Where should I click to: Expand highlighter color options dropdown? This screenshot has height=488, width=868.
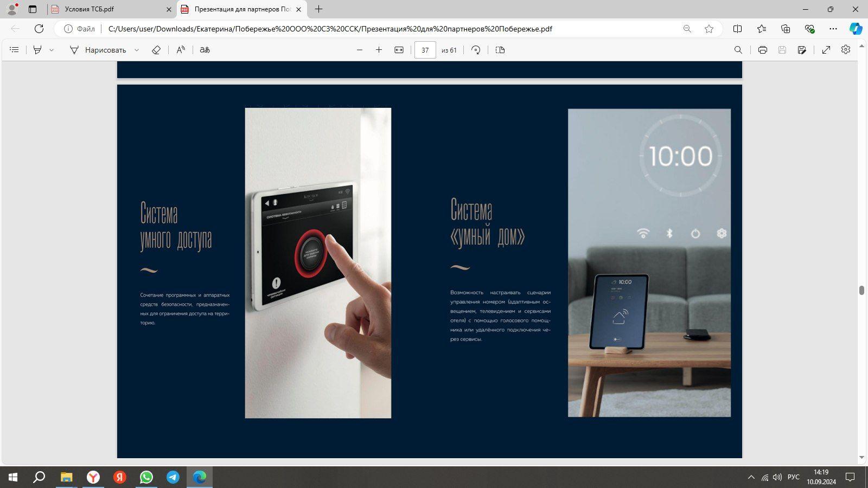[52, 50]
